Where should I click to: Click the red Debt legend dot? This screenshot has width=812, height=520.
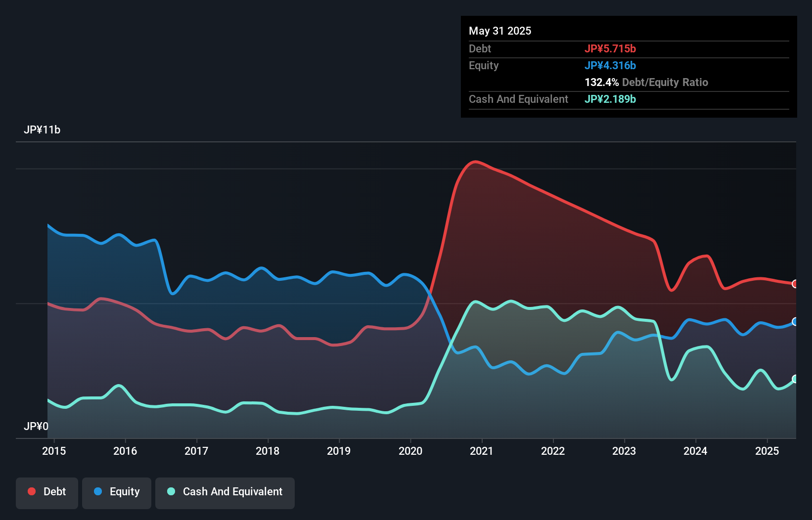pos(31,491)
